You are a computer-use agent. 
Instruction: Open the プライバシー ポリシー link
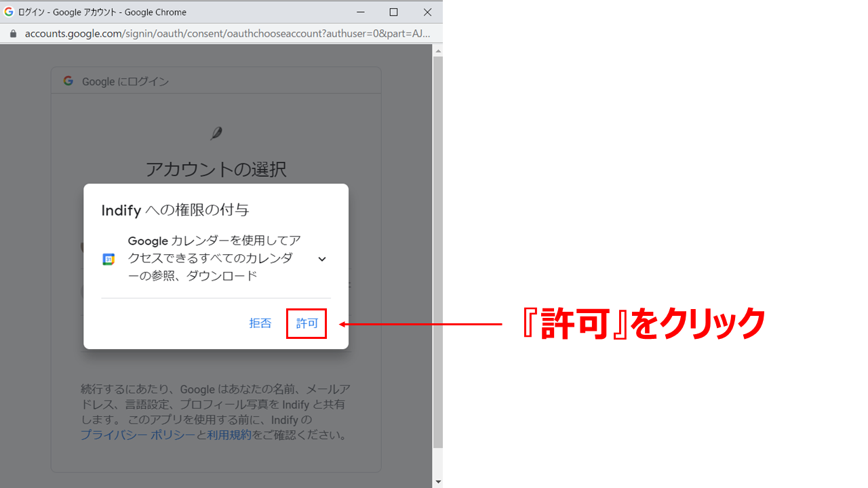138,435
